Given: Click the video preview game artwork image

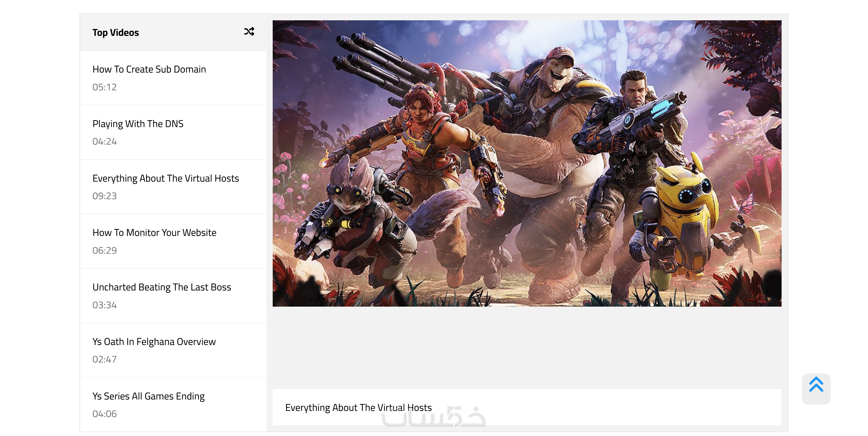Looking at the screenshot, I should point(527,163).
